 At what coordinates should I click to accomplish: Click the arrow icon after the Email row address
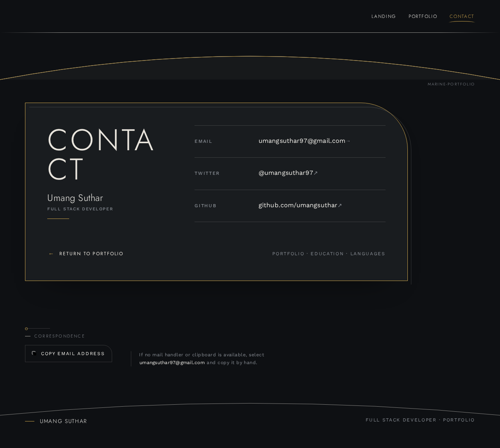(x=348, y=141)
